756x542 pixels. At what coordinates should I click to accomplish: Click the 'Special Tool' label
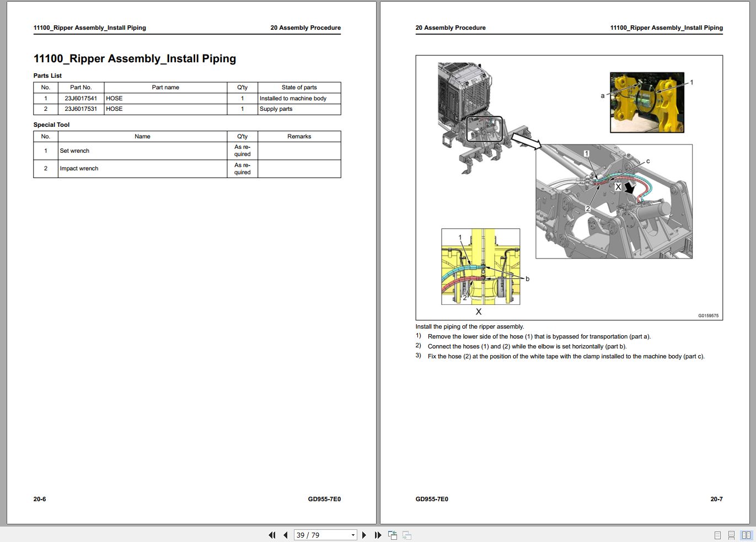pos(51,125)
